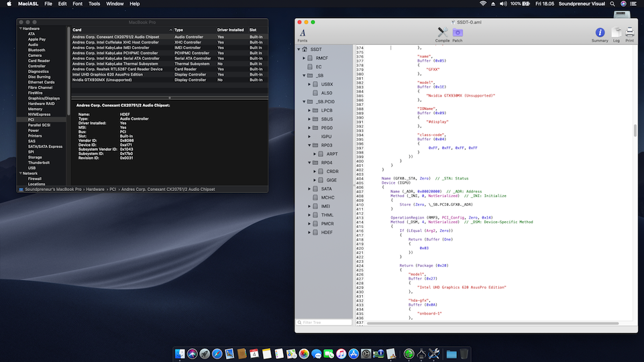Open the Fonts panel icon

click(303, 34)
